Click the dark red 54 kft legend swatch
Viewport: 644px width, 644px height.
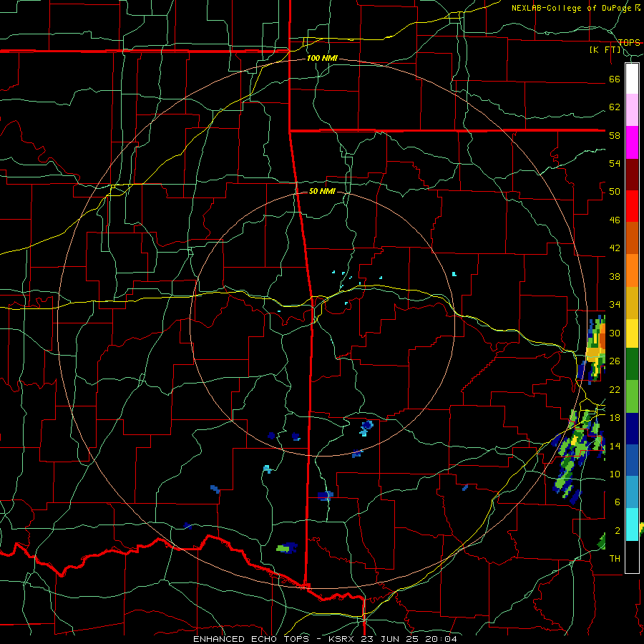(x=632, y=174)
